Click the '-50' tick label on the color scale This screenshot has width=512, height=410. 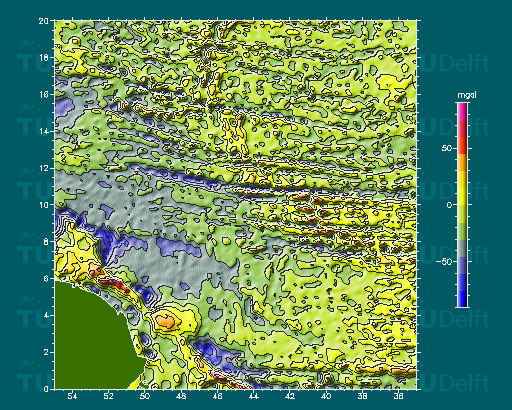(x=444, y=262)
